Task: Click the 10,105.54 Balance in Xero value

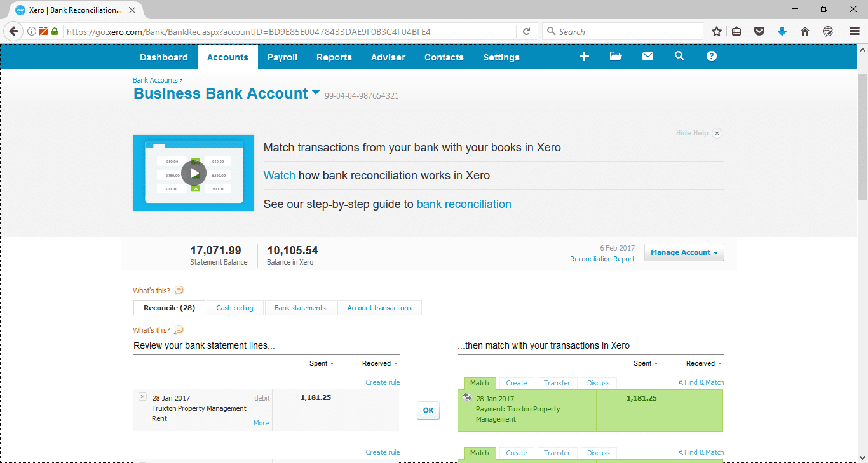Action: click(292, 251)
